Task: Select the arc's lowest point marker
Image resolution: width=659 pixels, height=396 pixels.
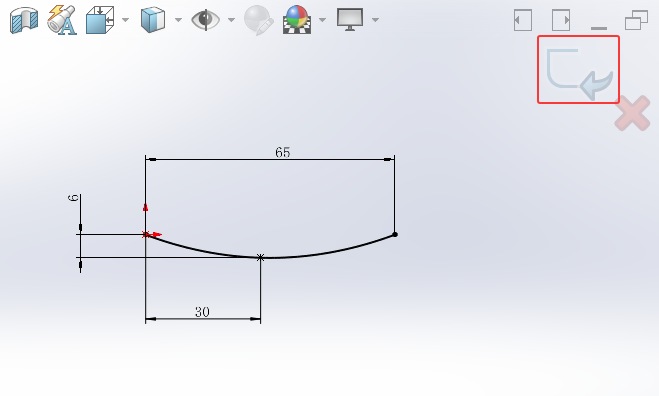Action: [x=260, y=257]
